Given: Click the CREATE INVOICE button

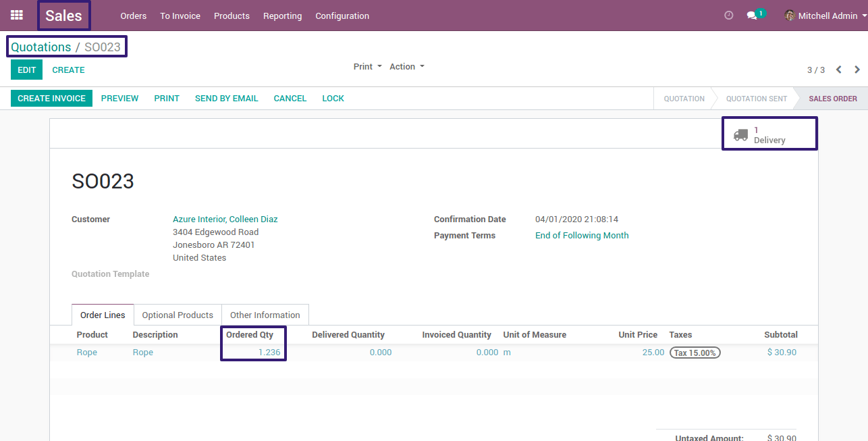Looking at the screenshot, I should [51, 99].
